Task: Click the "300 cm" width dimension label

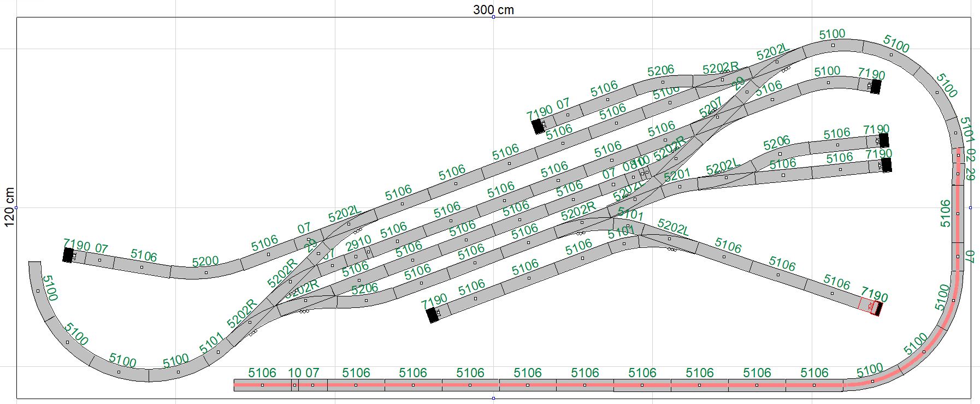Action: [x=493, y=9]
